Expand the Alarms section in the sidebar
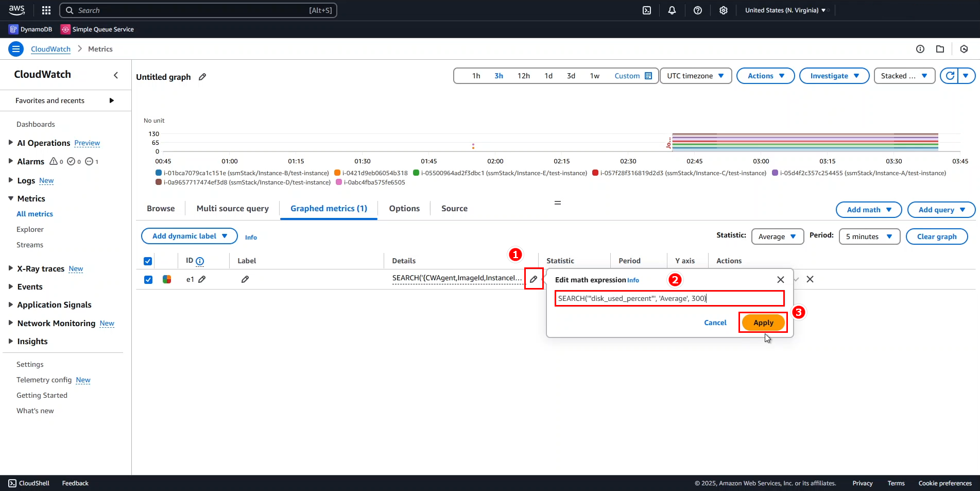Viewport: 980px width, 491px height. coord(11,161)
